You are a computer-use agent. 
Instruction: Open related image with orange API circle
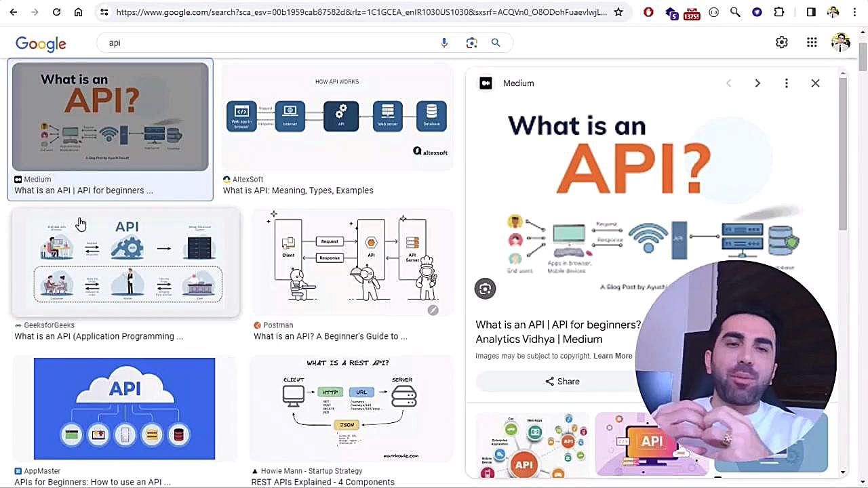(532, 444)
